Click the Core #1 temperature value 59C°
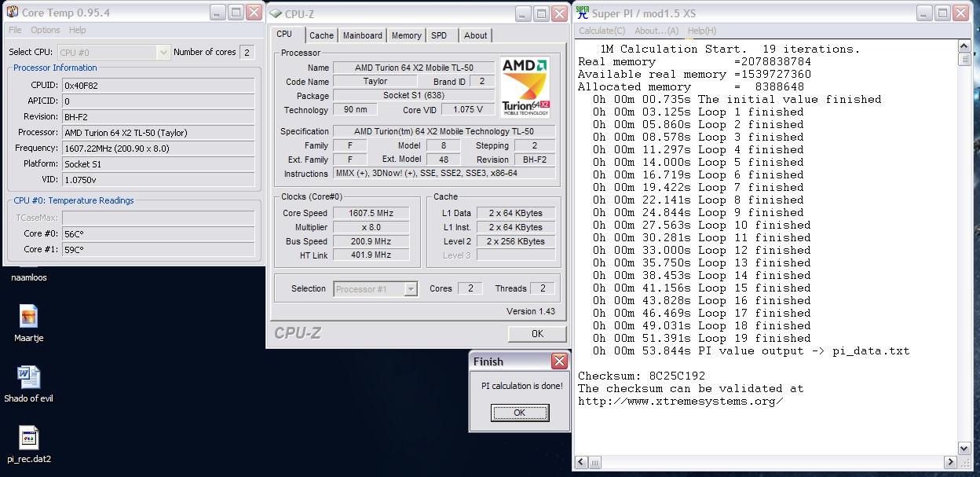This screenshot has width=980, height=477. [159, 249]
